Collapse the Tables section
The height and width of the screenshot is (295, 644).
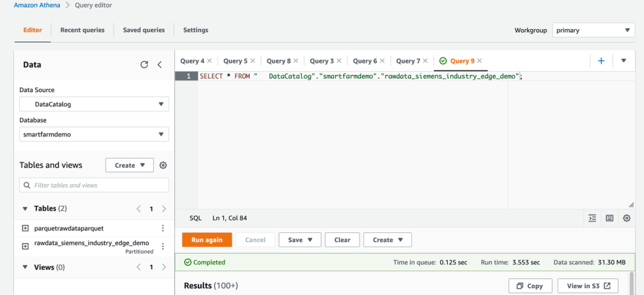25,209
